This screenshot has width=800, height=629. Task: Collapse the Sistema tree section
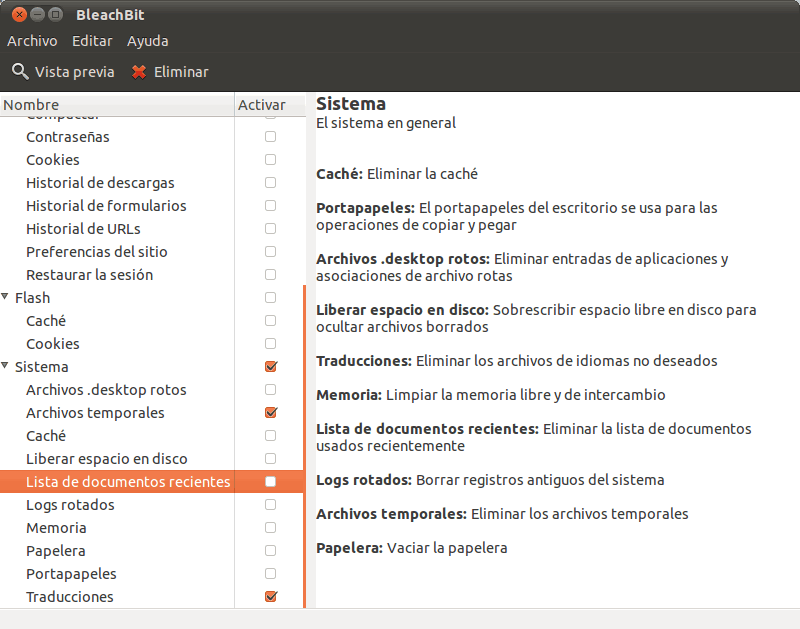click(x=6, y=367)
